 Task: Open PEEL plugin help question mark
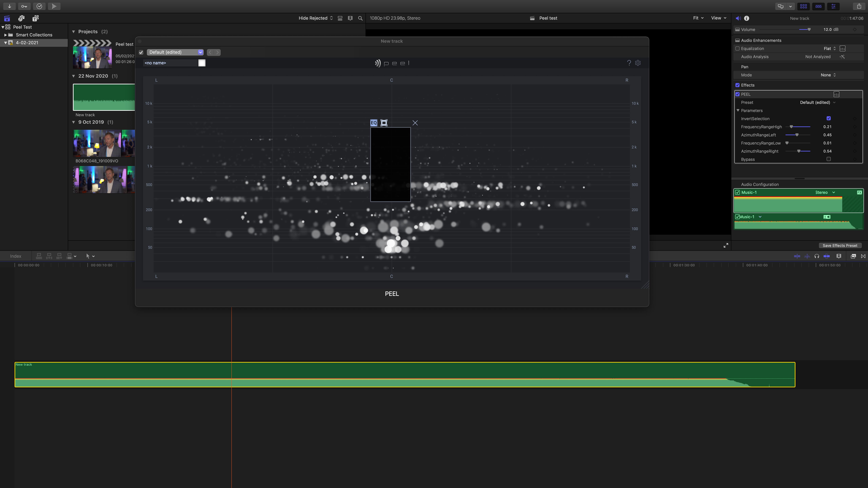pyautogui.click(x=629, y=63)
